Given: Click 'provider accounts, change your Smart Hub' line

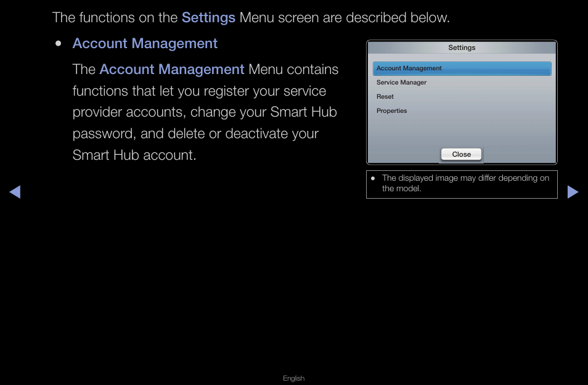Looking at the screenshot, I should click(205, 112).
